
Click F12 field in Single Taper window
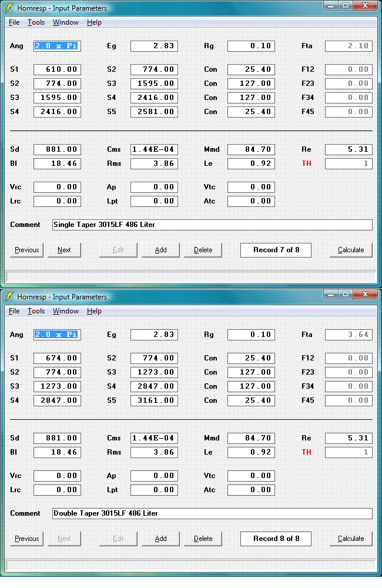coord(349,70)
